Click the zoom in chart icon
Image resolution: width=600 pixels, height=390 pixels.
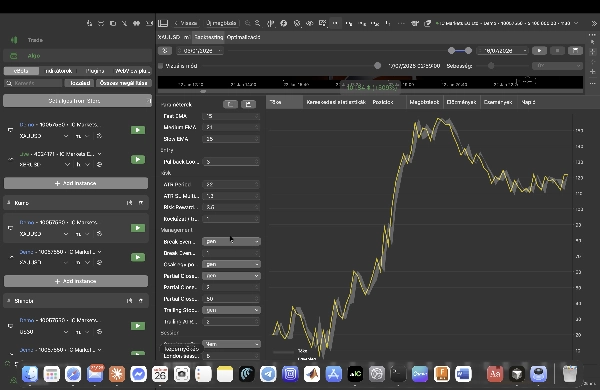point(258,23)
